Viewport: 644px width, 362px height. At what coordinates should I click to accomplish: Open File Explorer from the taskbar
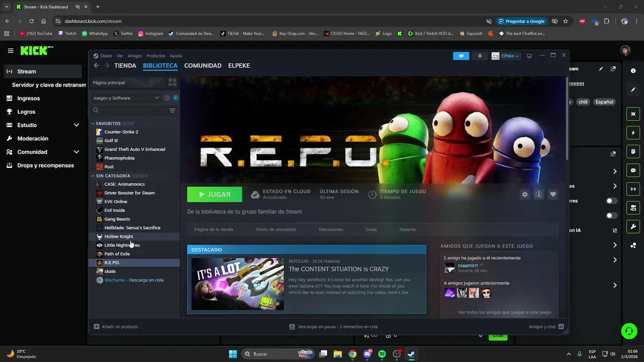338,354
